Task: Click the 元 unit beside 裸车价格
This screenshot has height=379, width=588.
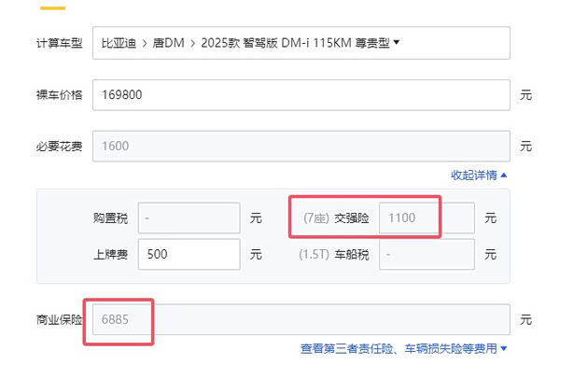Action: pyautogui.click(x=525, y=94)
